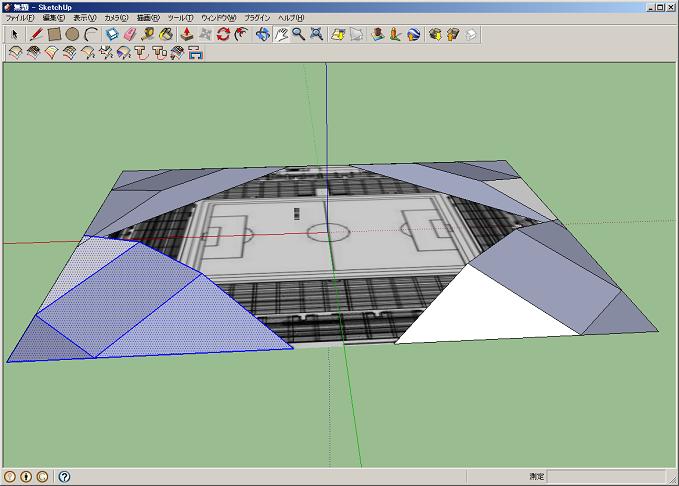Screen dimensions: 679x486
Task: Choose the Rectangle drawing tool
Action: tap(55, 34)
